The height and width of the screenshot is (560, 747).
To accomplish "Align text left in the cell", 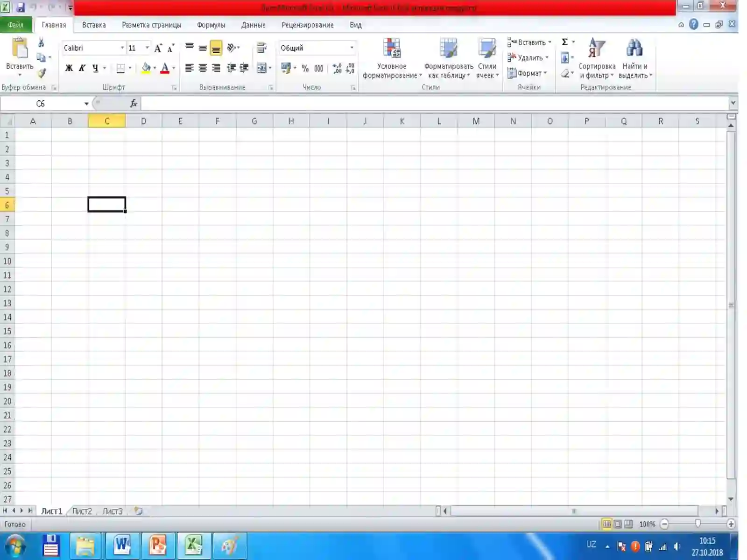I will (189, 68).
